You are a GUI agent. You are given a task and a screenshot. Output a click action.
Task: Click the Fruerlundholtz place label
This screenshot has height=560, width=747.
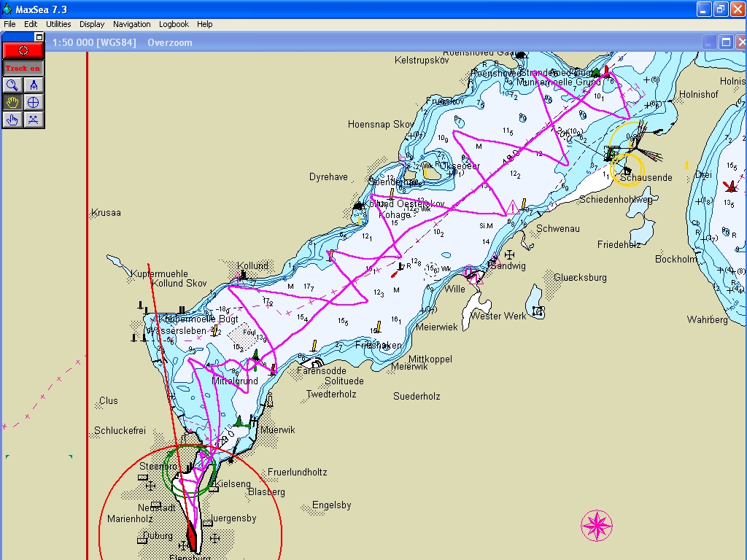(298, 472)
